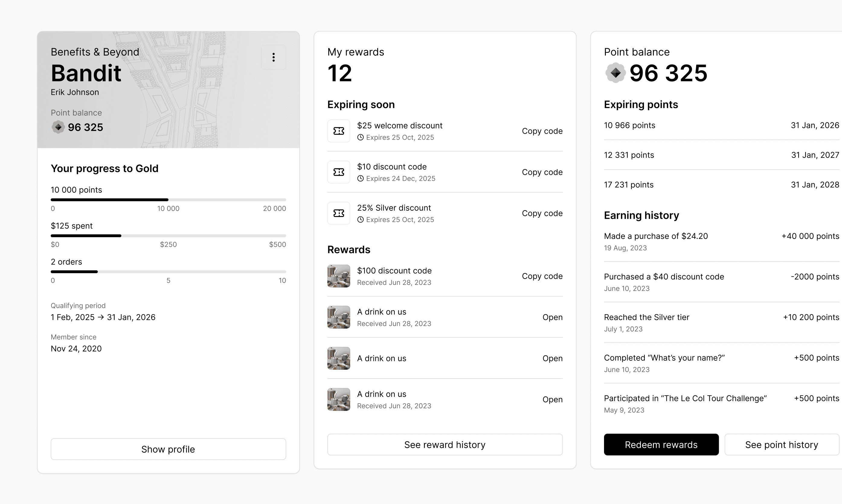
Task: Click the black Redeem rewards button
Action: coord(661,445)
